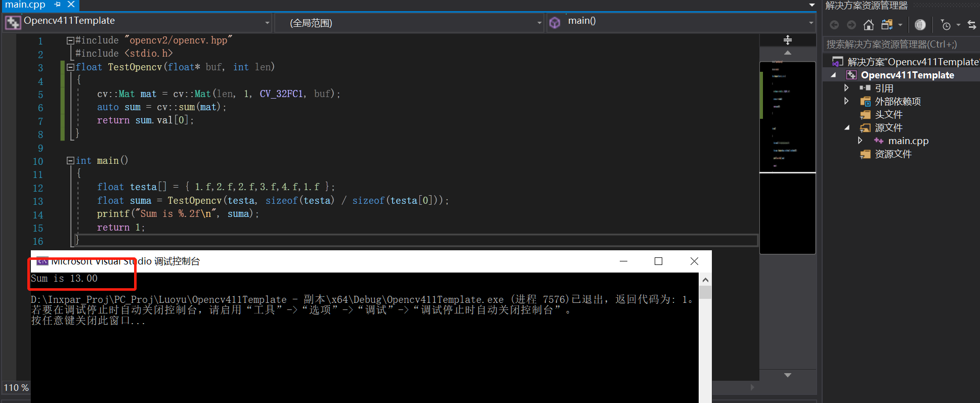980x403 pixels.
Task: Maximize the debug console window
Action: pyautogui.click(x=658, y=261)
